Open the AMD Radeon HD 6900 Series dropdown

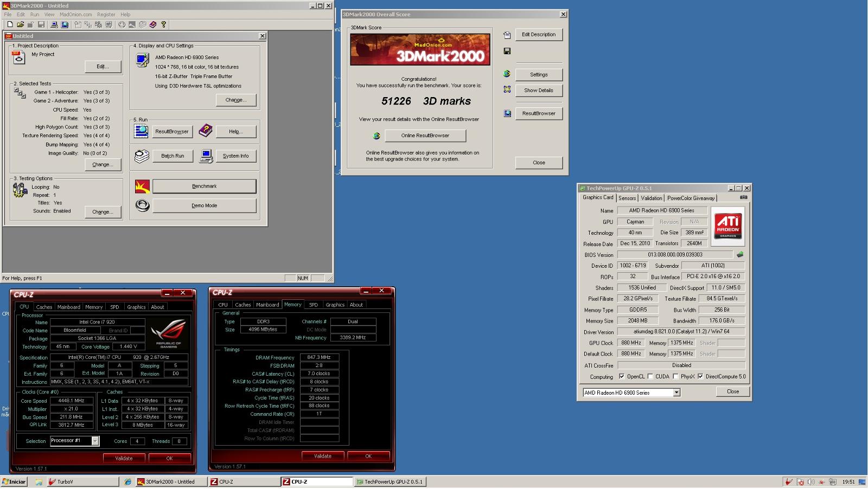tap(676, 393)
